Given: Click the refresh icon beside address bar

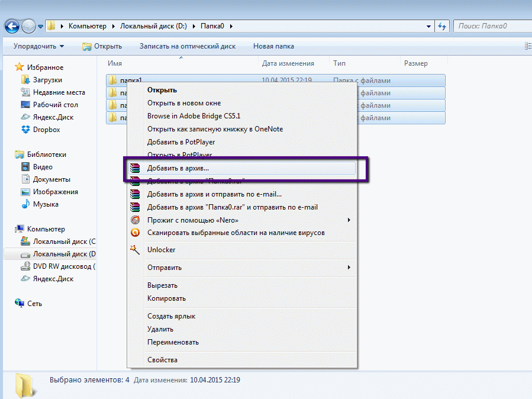Looking at the screenshot, I should pyautogui.click(x=441, y=26).
